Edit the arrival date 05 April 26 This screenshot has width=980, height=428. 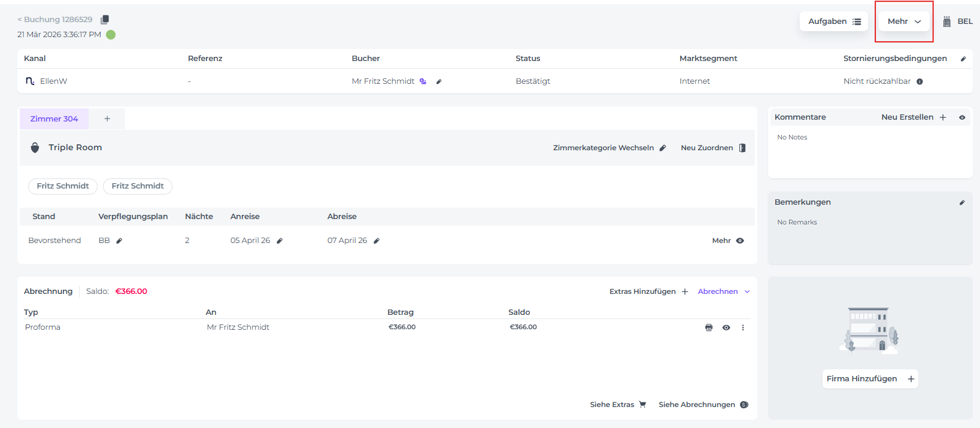pos(280,241)
